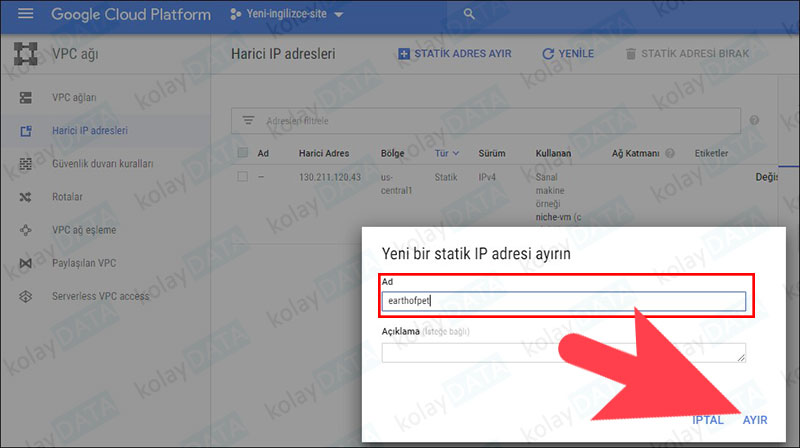Click the help icon beside the filter bar
This screenshot has height=448, width=800.
754,120
